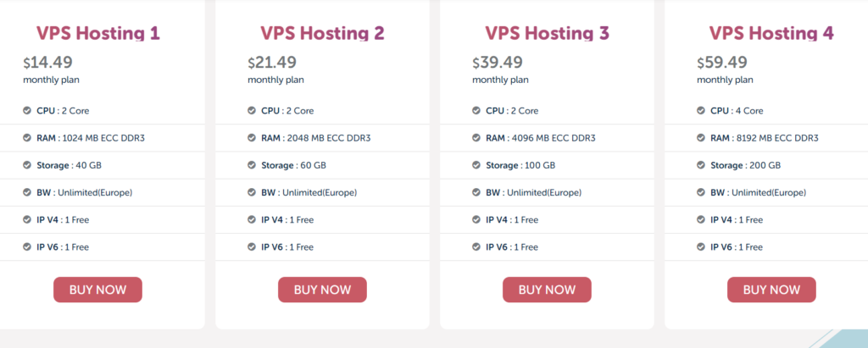Click the RAM checkmark icon in VPS Hosting 3
Screen dimensions: 868x348
click(476, 138)
